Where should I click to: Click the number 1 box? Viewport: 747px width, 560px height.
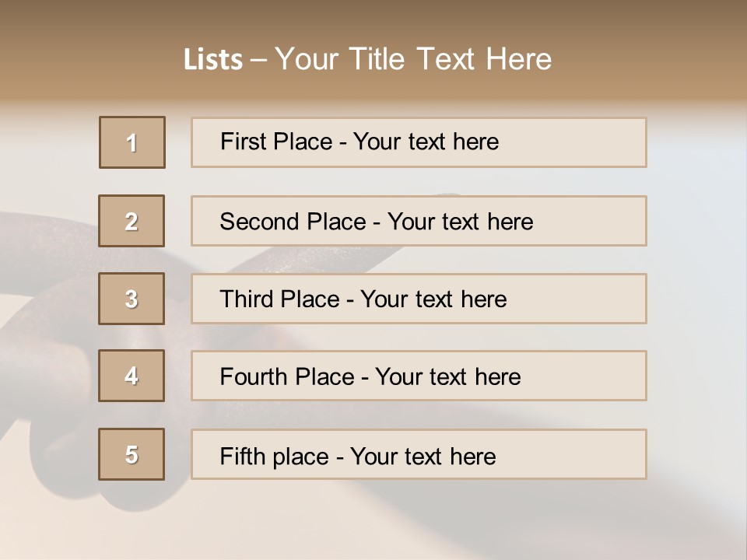132,142
